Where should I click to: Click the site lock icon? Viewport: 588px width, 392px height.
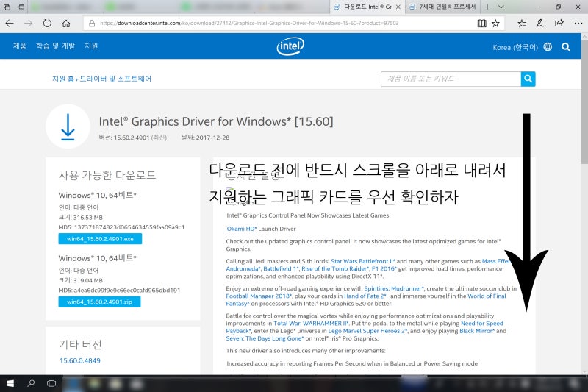92,24
